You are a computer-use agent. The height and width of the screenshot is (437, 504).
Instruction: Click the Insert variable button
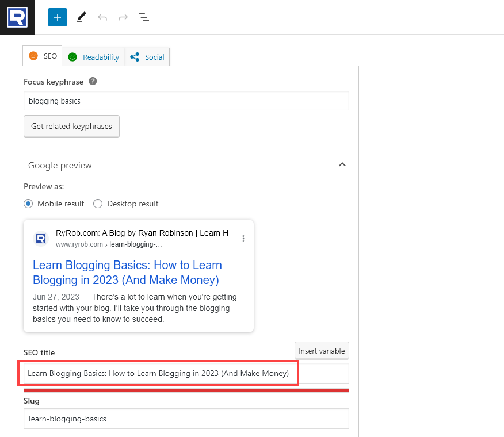[322, 351]
